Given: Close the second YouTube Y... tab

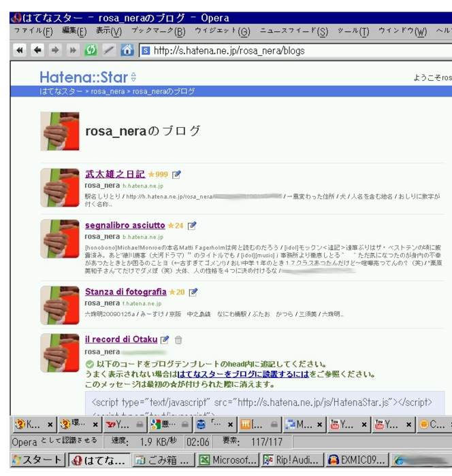Looking at the screenshot, I should coord(409,425).
